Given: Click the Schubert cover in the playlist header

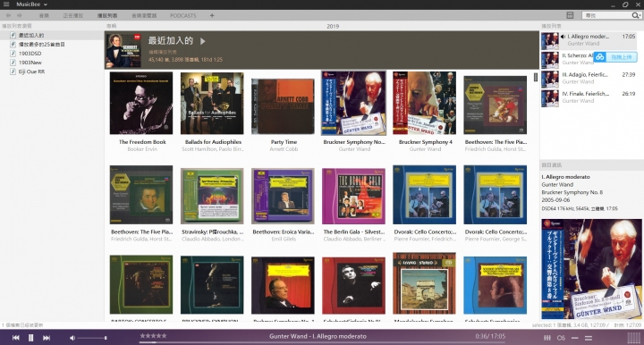Looking at the screenshot, I should point(123,50).
